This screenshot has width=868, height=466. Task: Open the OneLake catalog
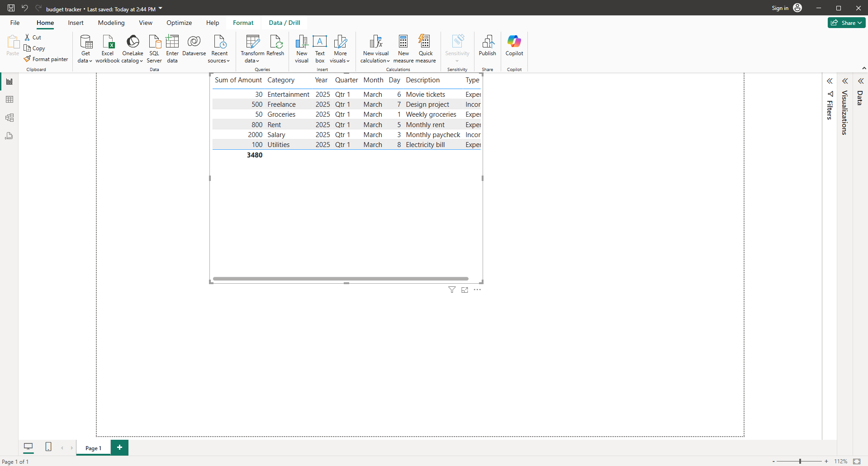point(133,48)
